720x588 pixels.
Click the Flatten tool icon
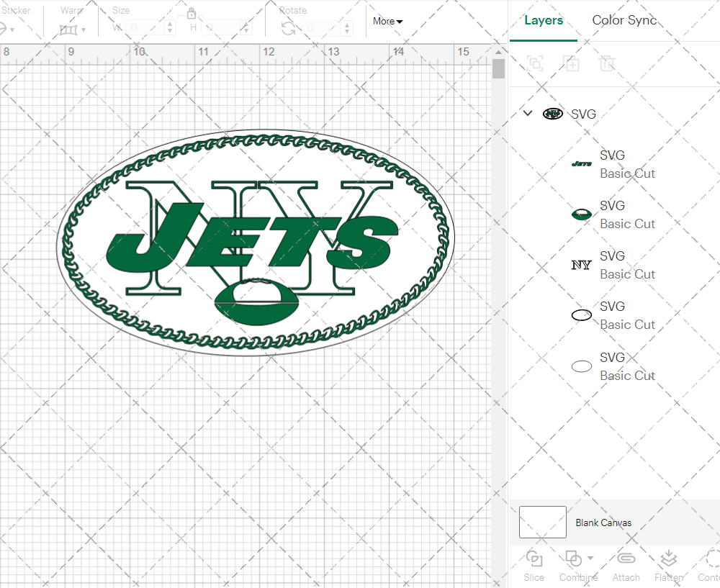click(669, 558)
